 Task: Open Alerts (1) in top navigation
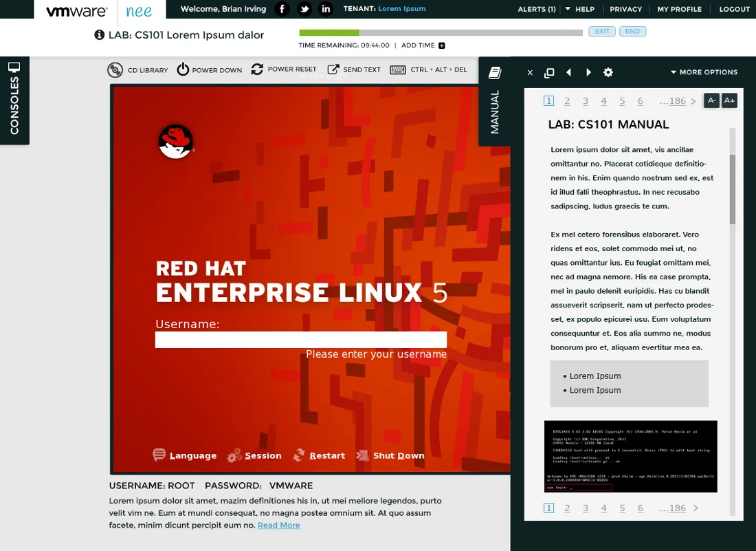pyautogui.click(x=537, y=9)
